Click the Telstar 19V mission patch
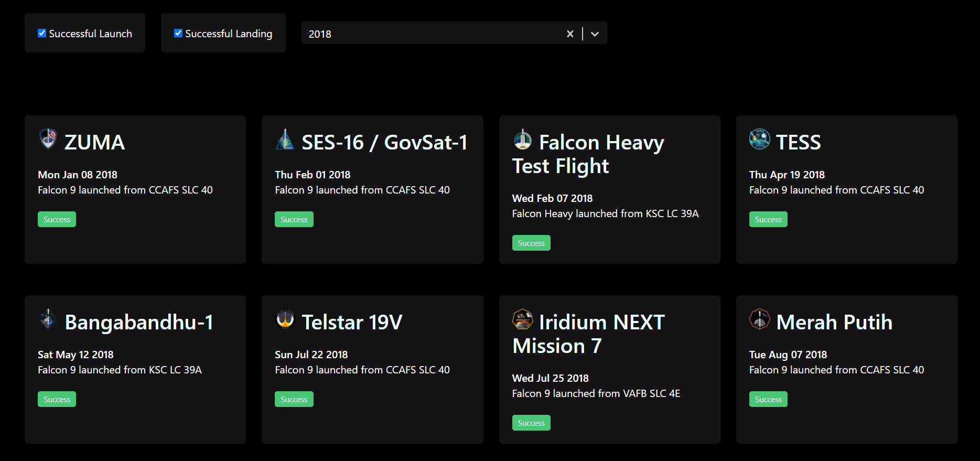 [285, 319]
